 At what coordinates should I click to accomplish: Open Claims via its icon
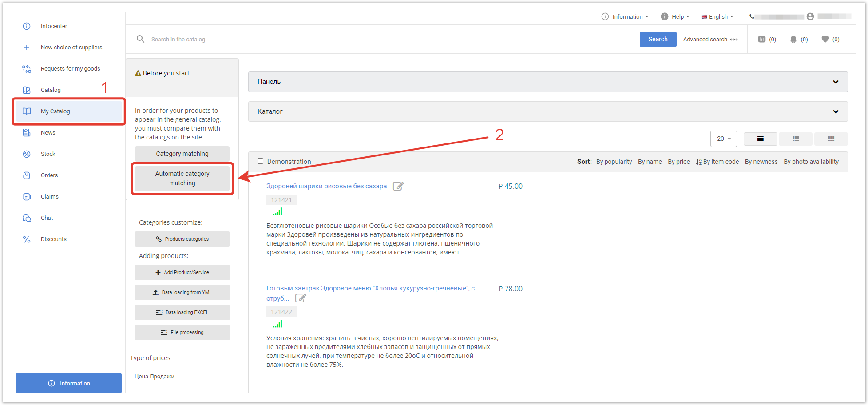coord(27,197)
